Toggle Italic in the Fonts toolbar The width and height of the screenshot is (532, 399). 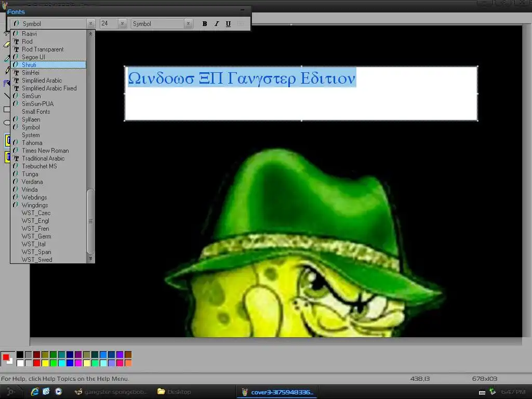click(217, 24)
